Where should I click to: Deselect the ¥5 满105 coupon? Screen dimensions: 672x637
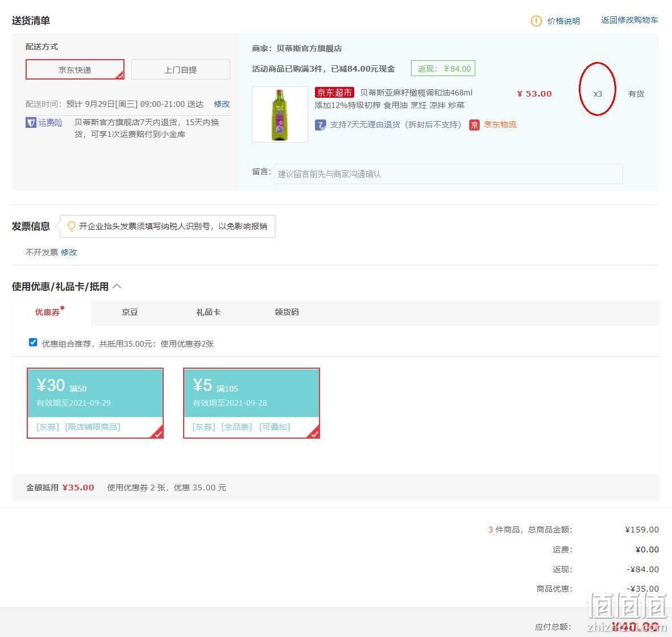pos(251,403)
